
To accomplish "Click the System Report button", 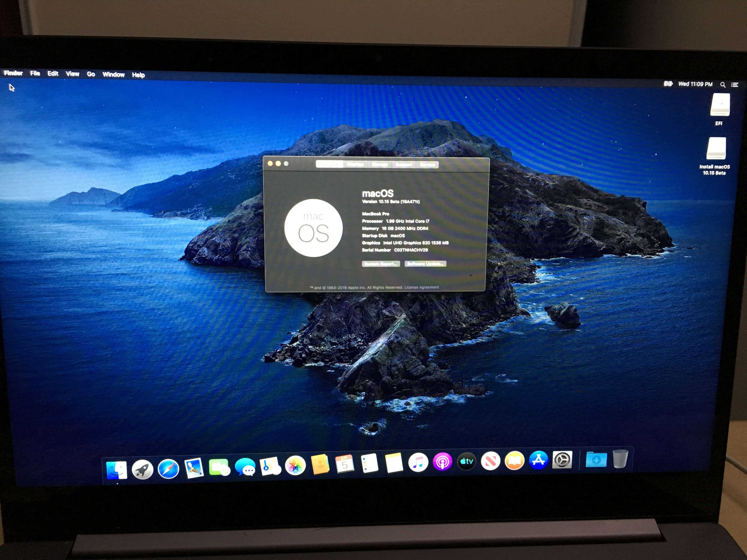I will (381, 264).
